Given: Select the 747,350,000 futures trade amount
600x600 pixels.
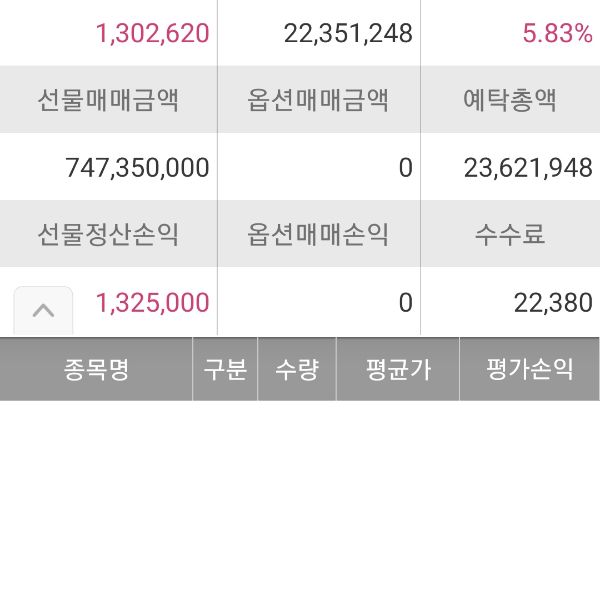Looking at the screenshot, I should pyautogui.click(x=138, y=168).
